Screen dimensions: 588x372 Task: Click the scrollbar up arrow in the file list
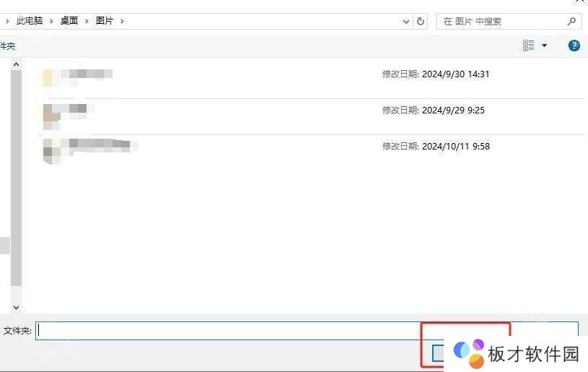click(x=16, y=65)
